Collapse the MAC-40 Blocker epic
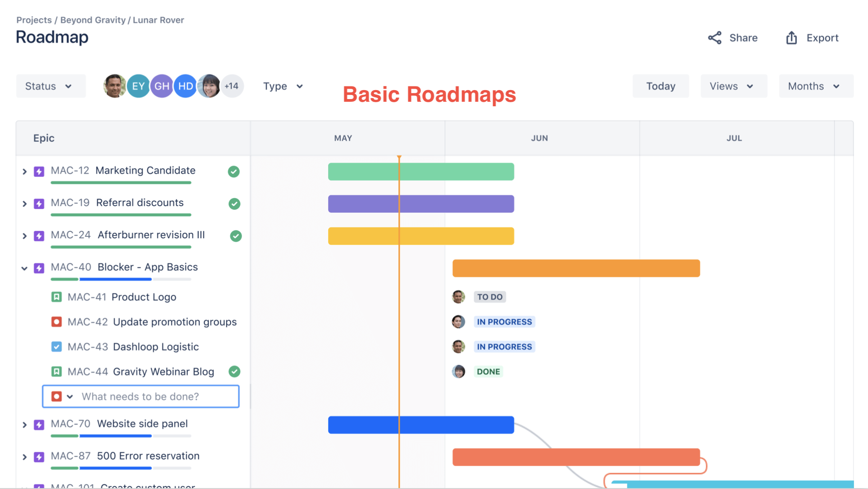The image size is (868, 489). click(24, 268)
